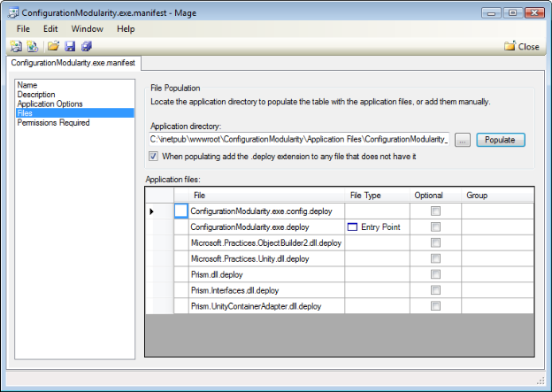Click the ConfigurationModularity.exe.deploy file cell

(x=266, y=227)
